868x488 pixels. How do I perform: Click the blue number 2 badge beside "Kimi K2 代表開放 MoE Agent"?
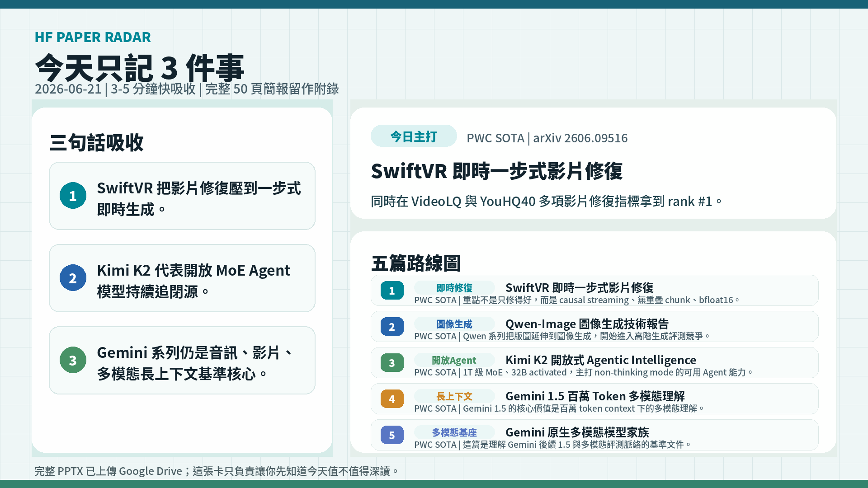tap(73, 278)
